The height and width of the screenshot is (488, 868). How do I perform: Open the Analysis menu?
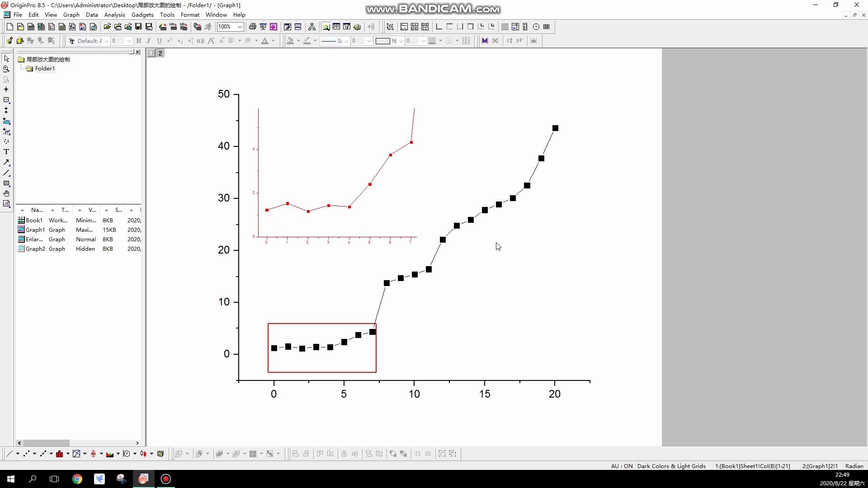point(114,14)
